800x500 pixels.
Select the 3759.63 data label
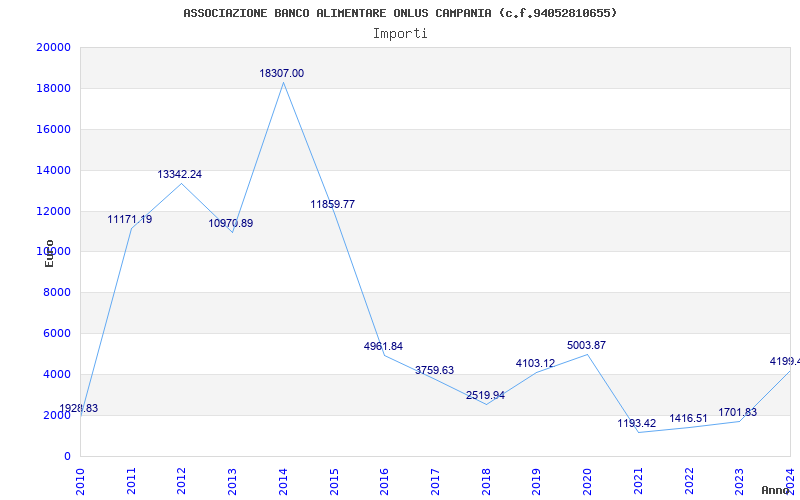coord(434,370)
